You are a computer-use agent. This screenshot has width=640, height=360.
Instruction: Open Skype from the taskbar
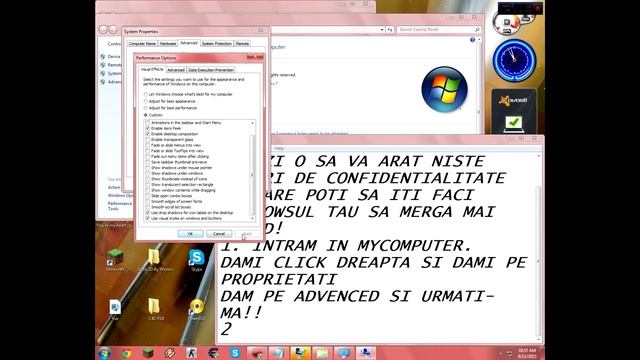(235, 353)
